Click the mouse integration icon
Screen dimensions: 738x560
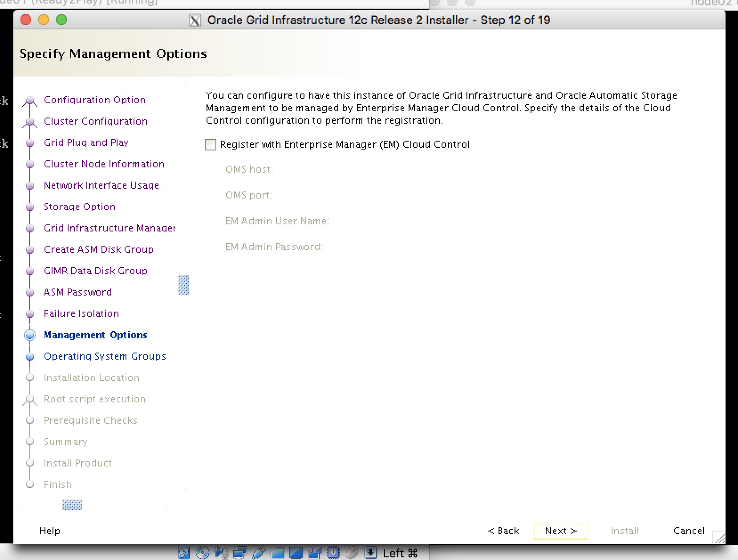pos(352,552)
